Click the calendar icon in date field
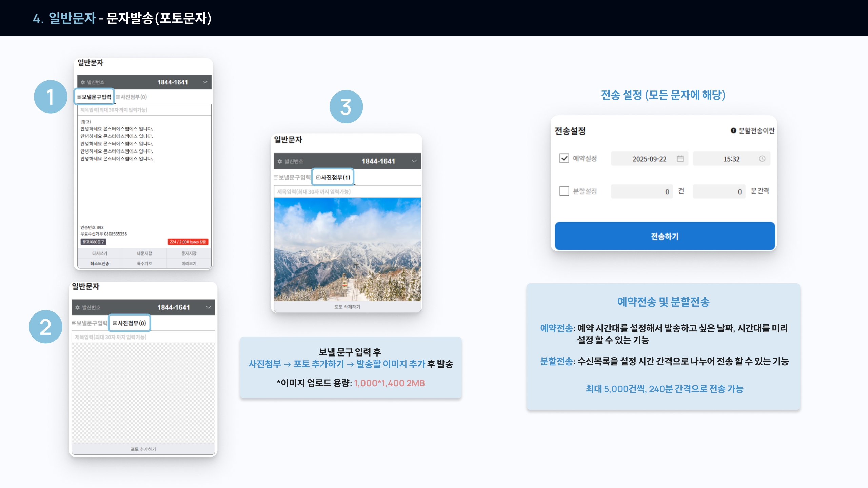Image resolution: width=868 pixels, height=488 pixels. point(680,159)
